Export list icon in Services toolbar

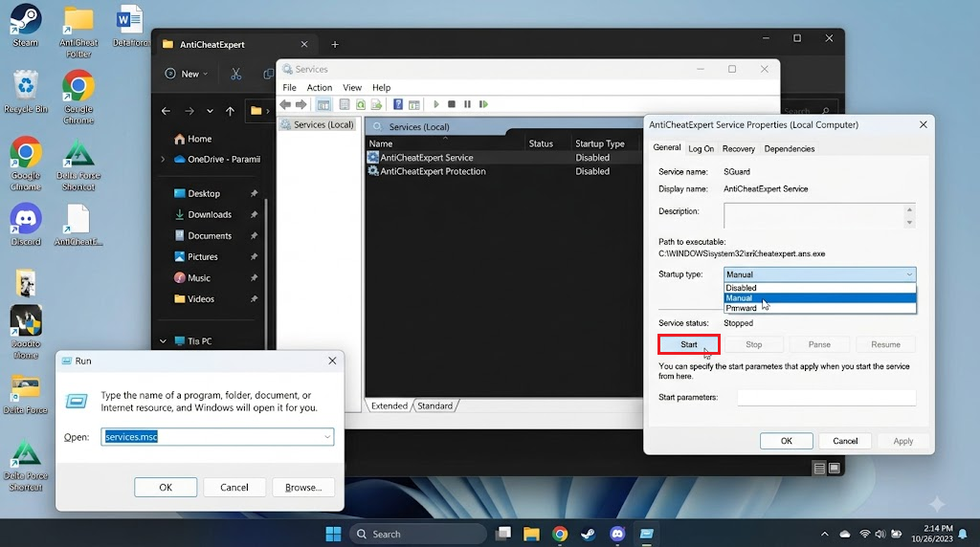point(376,104)
